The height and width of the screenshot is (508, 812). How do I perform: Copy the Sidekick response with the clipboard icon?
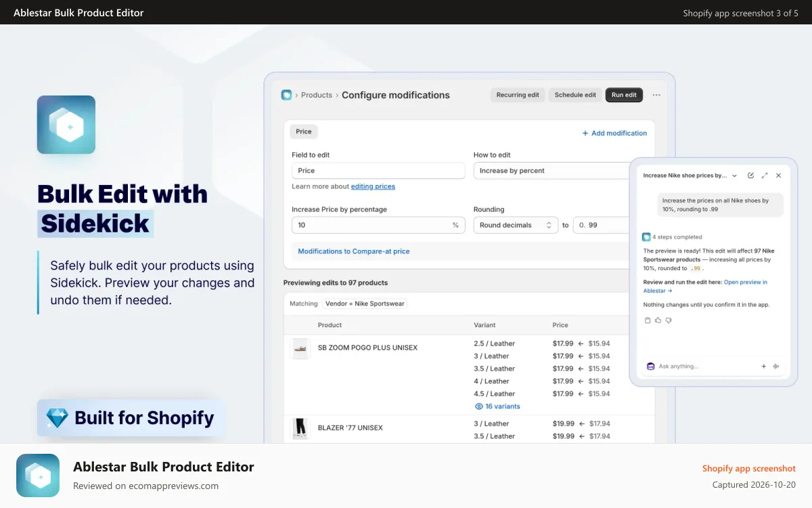[648, 320]
